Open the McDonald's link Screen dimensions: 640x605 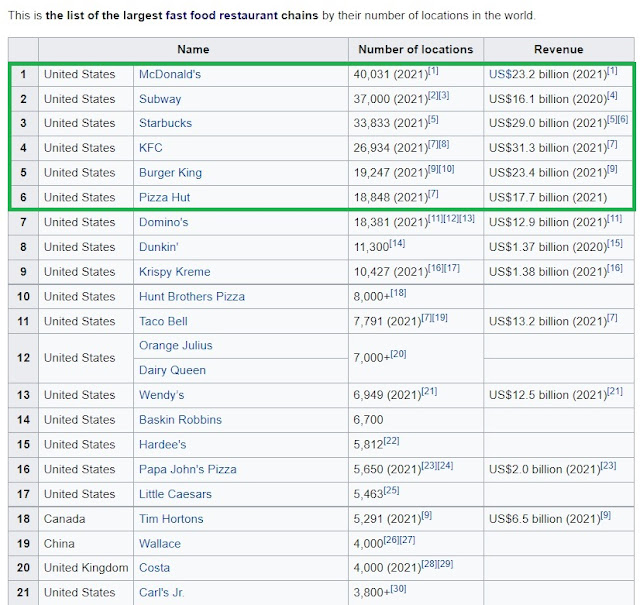pos(170,74)
